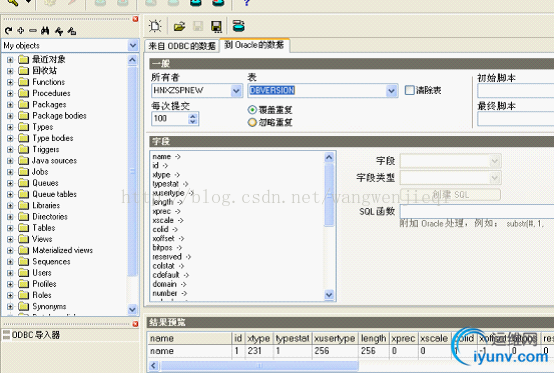This screenshot has width=554, height=373.
Task: Expand the 最近对象 tree node
Action: tap(10, 60)
